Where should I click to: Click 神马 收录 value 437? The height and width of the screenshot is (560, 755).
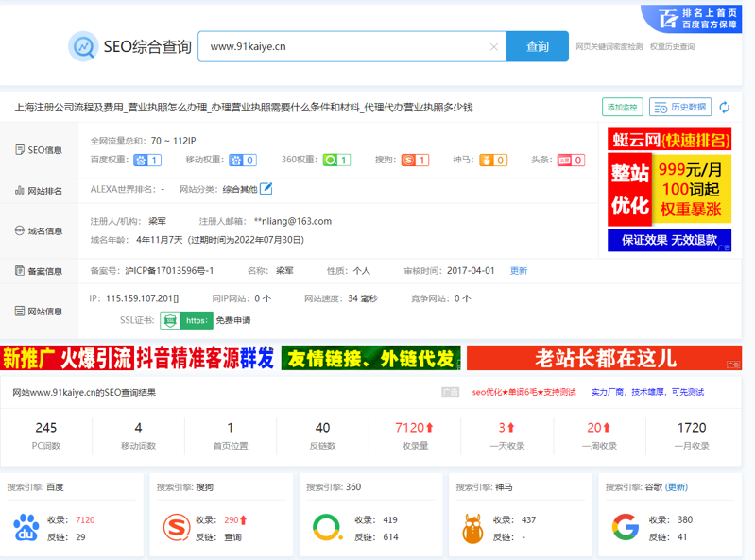(x=529, y=519)
